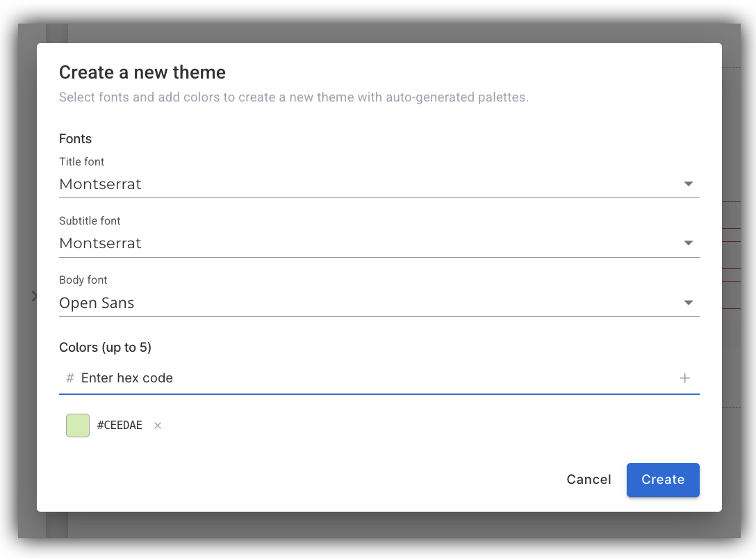The height and width of the screenshot is (559, 756).
Task: Click the Fonts section label
Action: point(75,139)
